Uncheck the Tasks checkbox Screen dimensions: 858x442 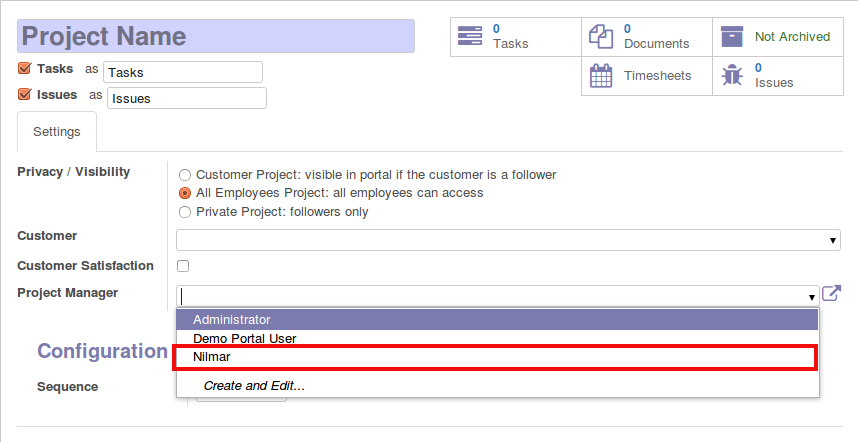point(25,69)
